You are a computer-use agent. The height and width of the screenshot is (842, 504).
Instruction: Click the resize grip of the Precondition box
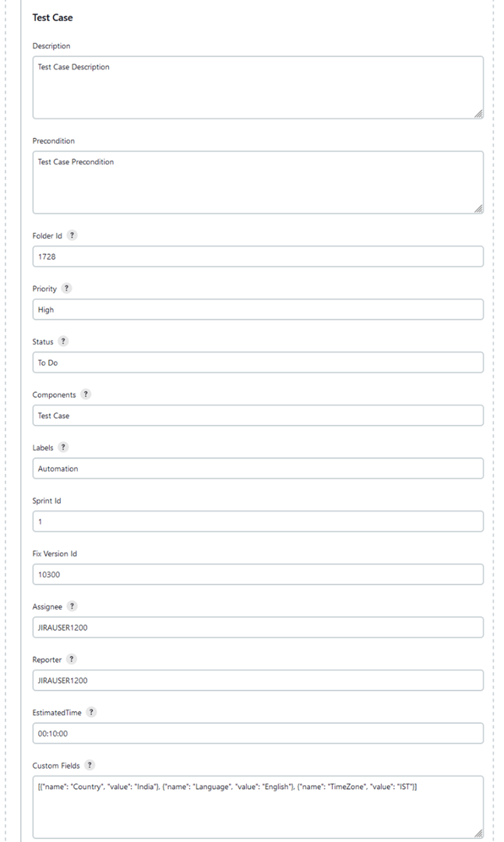click(478, 207)
